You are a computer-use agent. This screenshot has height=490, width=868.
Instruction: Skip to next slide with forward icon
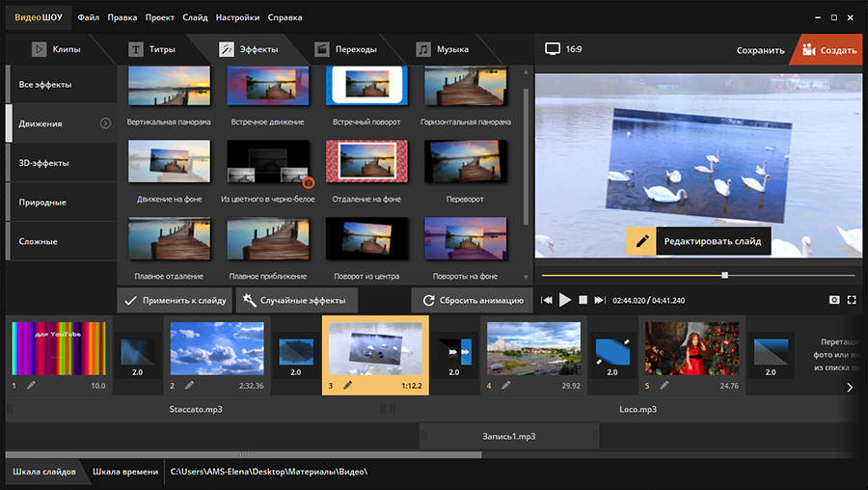pos(600,300)
